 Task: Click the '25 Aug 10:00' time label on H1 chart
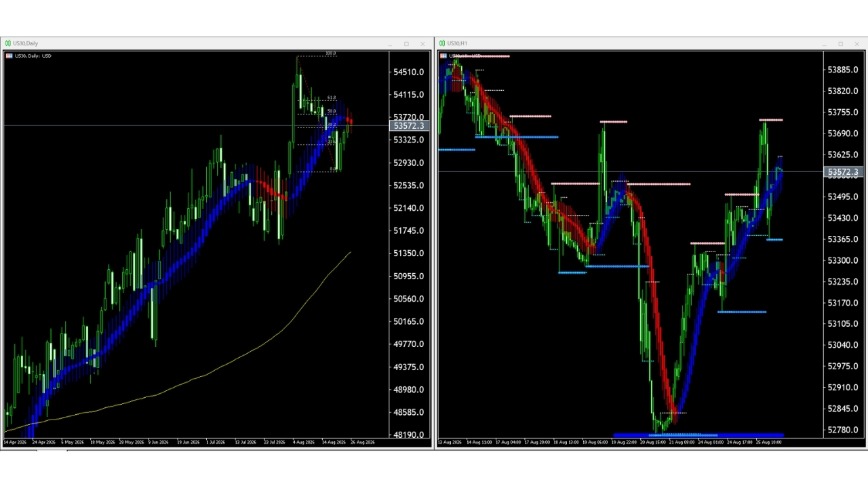click(769, 443)
